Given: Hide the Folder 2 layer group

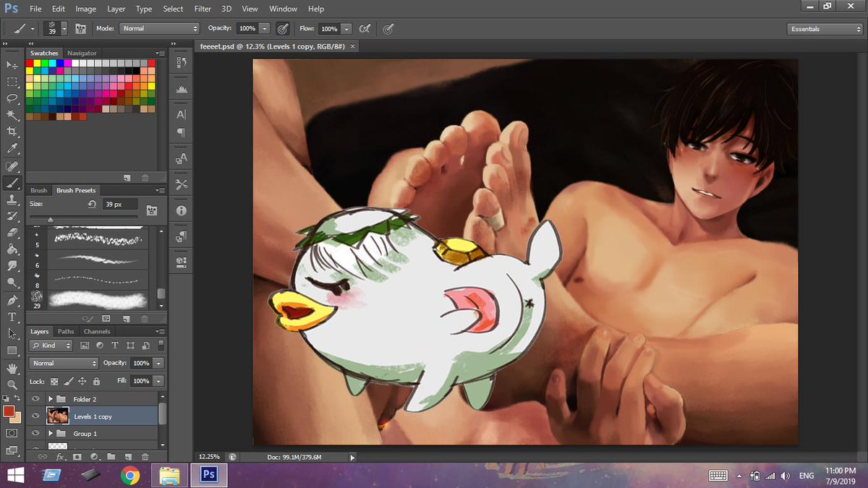Looking at the screenshot, I should pos(35,399).
